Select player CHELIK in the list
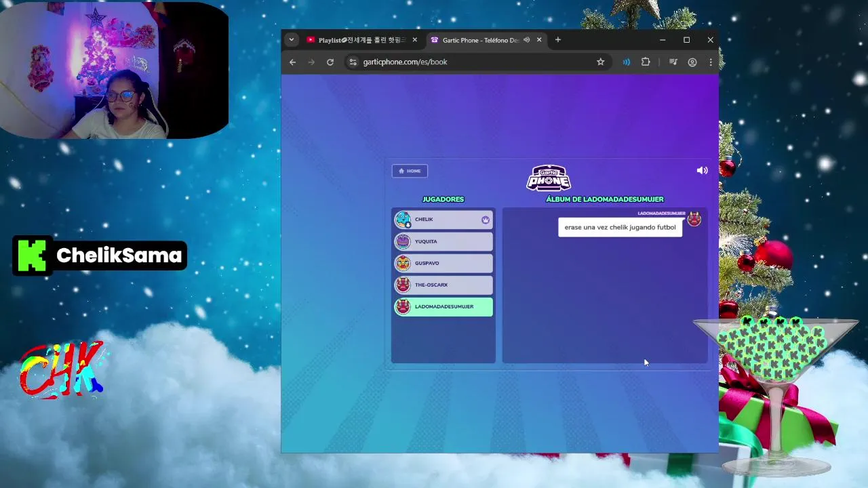The image size is (868, 488). pyautogui.click(x=443, y=220)
